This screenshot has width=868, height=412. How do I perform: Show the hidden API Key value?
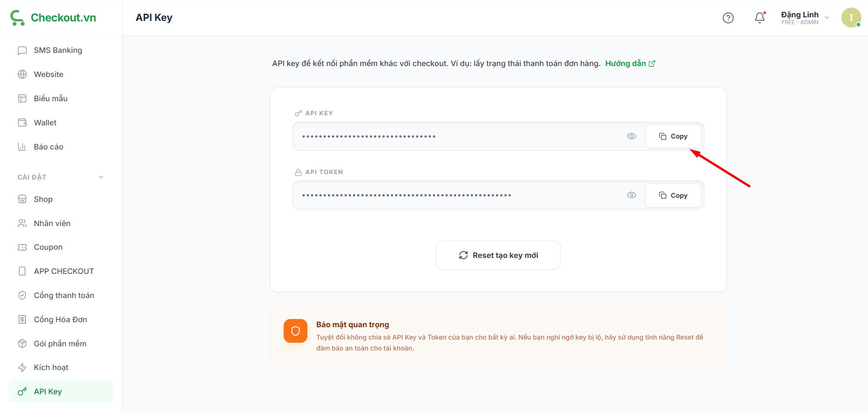[631, 136]
